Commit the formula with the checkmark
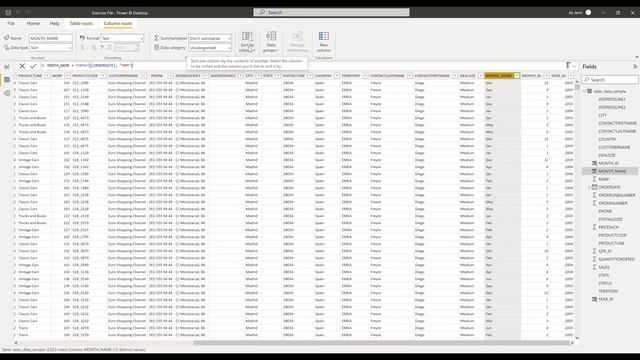Image resolution: width=640 pixels, height=360 pixels. pyautogui.click(x=33, y=66)
